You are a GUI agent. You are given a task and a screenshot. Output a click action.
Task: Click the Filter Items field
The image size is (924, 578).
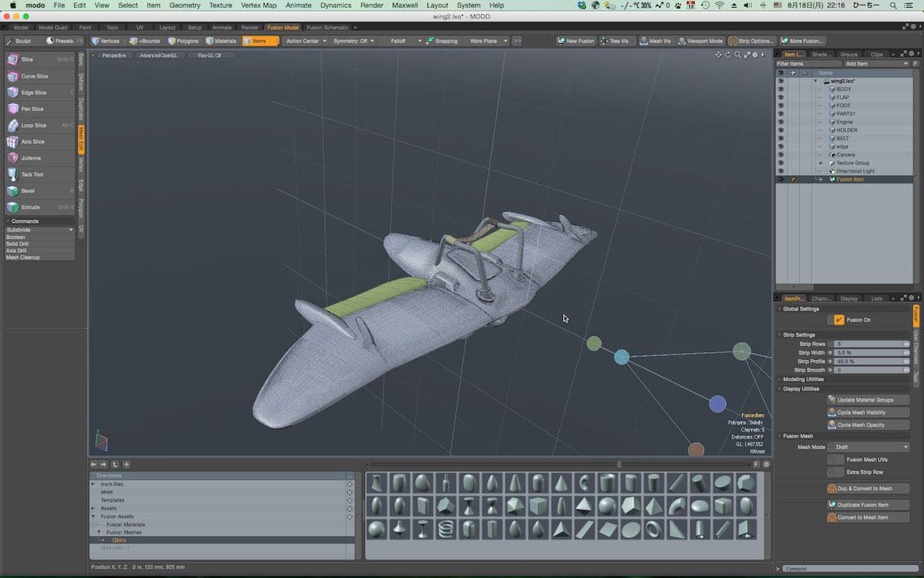[x=807, y=64]
